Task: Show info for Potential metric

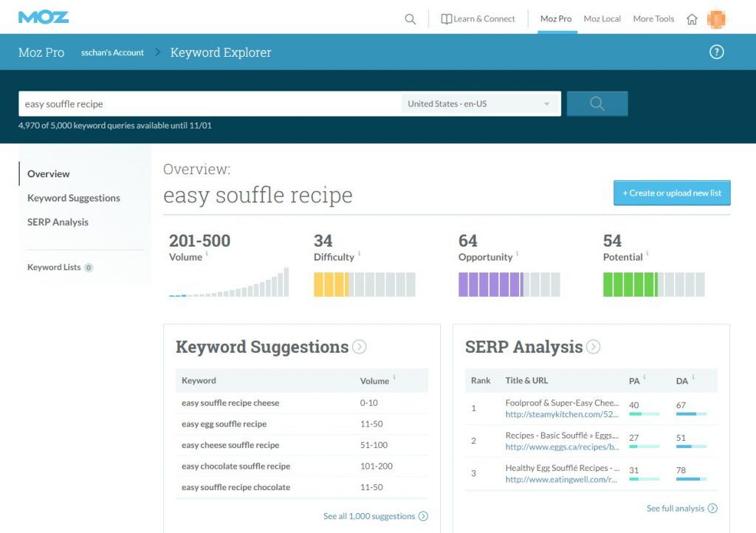Action: [x=647, y=253]
